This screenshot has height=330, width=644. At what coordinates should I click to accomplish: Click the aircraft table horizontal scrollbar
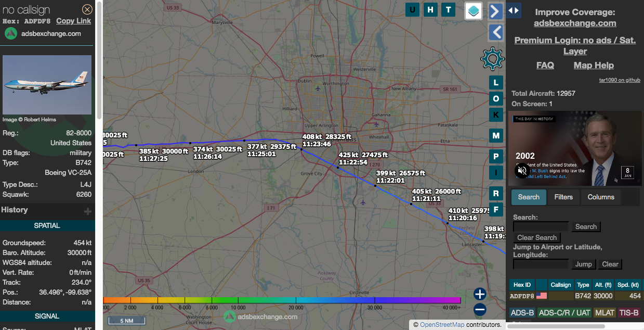(x=556, y=326)
